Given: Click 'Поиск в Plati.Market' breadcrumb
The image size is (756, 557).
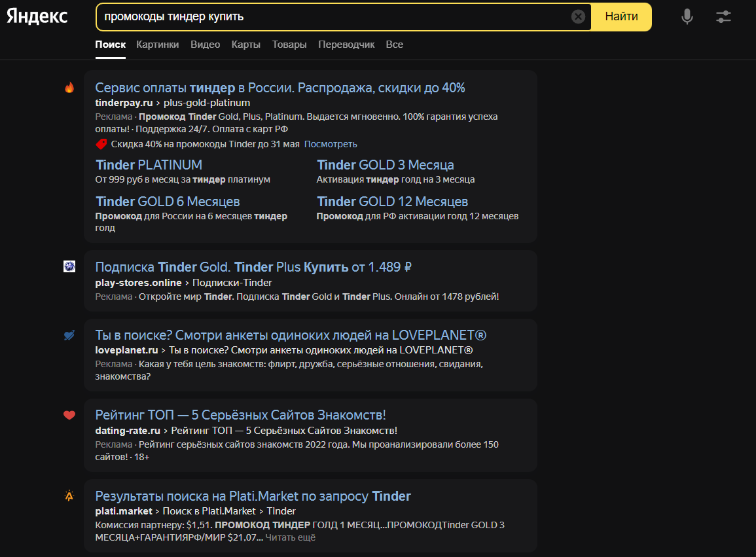Looking at the screenshot, I should click(x=209, y=511).
